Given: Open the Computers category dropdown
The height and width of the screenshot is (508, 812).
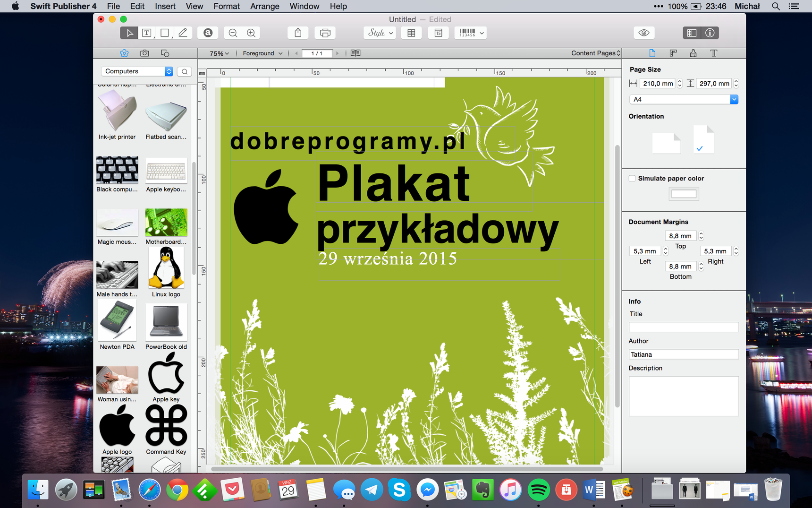Looking at the screenshot, I should pos(137,71).
